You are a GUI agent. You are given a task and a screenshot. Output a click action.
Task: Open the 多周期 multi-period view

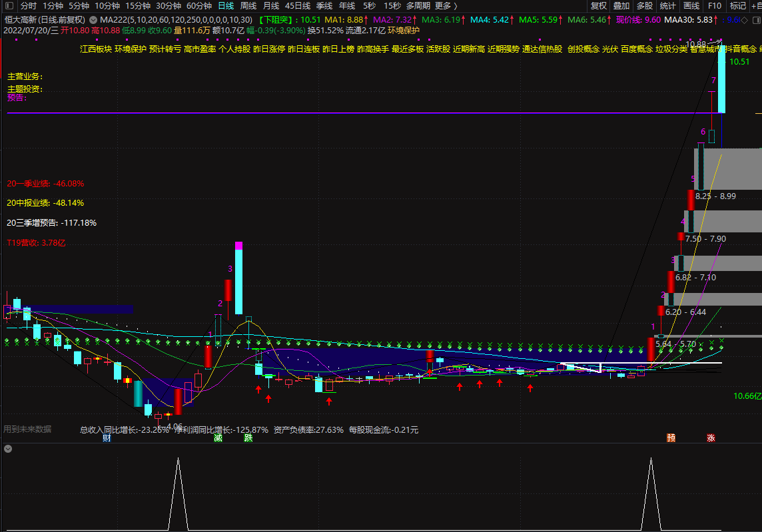click(418, 6)
